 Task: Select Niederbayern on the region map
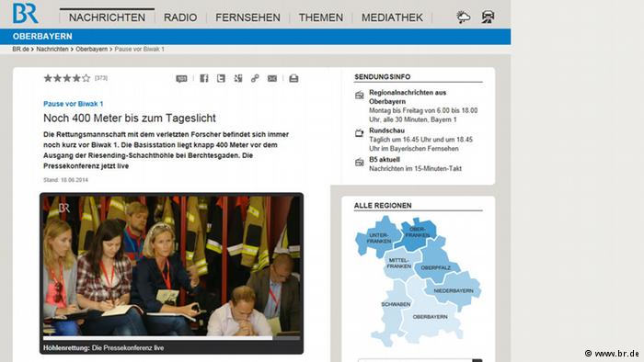[454, 290]
